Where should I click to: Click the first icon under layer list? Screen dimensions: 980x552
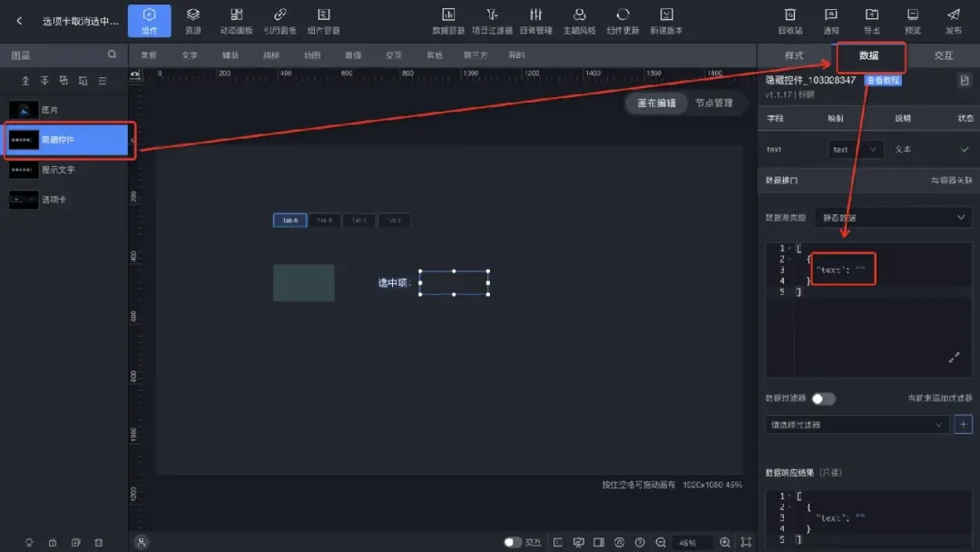[29, 543]
